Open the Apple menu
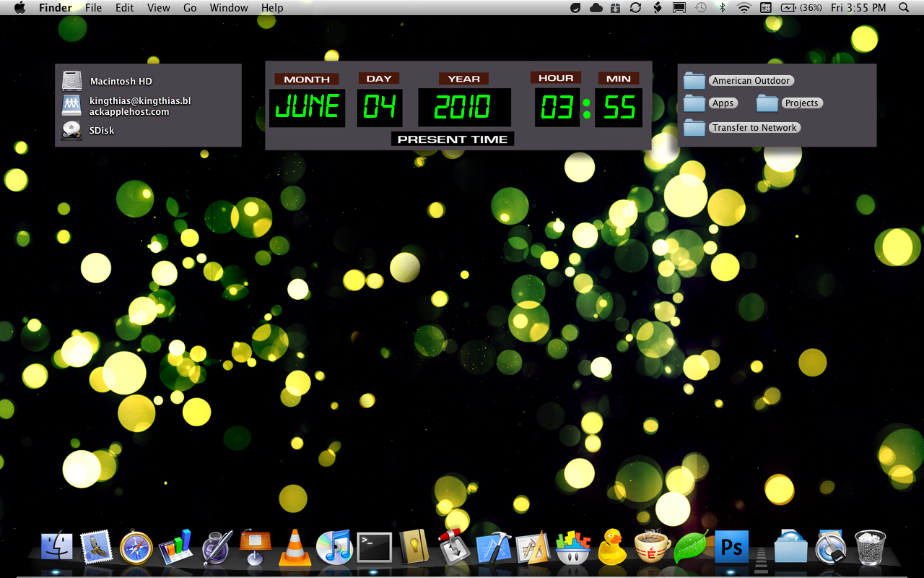 click(x=19, y=8)
